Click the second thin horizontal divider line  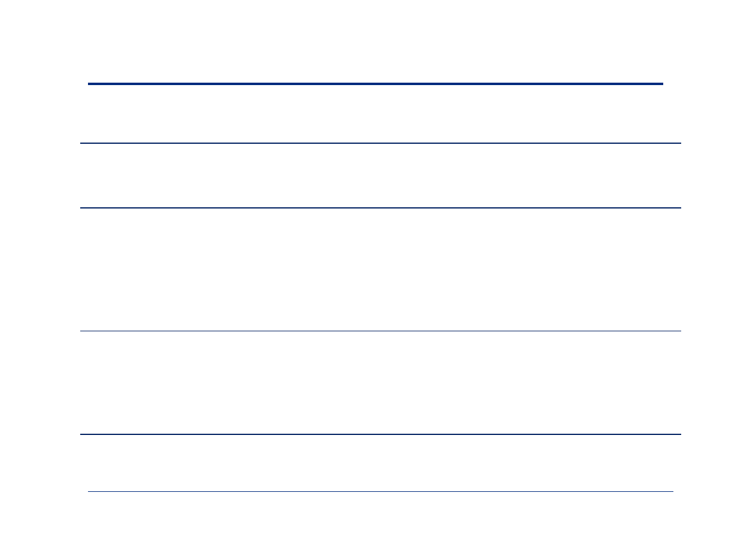[x=381, y=208]
